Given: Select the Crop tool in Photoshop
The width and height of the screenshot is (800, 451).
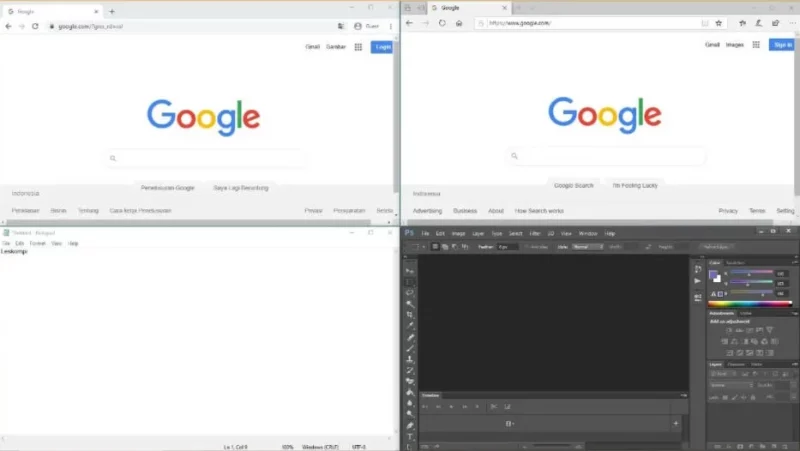Looking at the screenshot, I should click(410, 315).
